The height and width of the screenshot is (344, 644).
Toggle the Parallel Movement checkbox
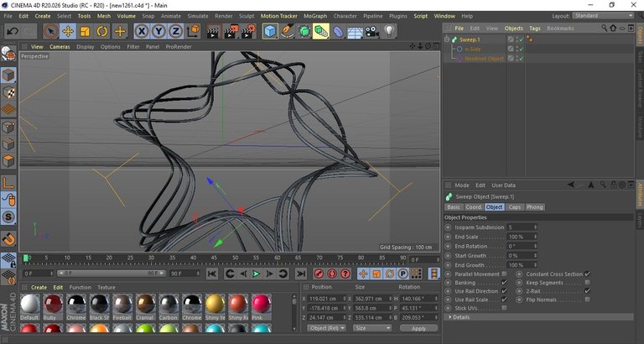(504, 274)
